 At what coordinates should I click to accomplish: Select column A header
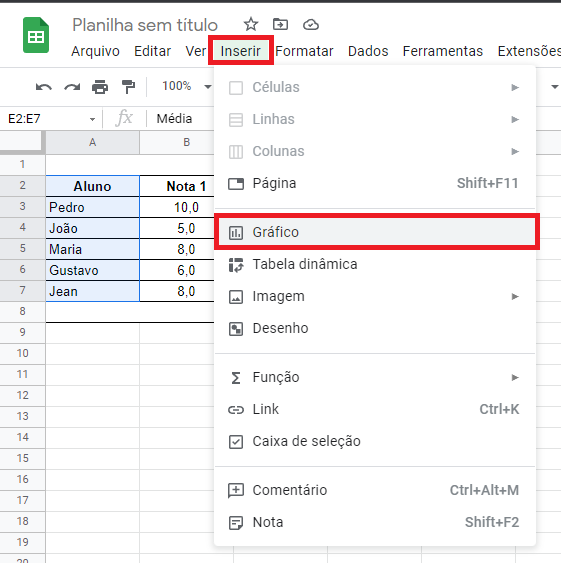pos(93,143)
